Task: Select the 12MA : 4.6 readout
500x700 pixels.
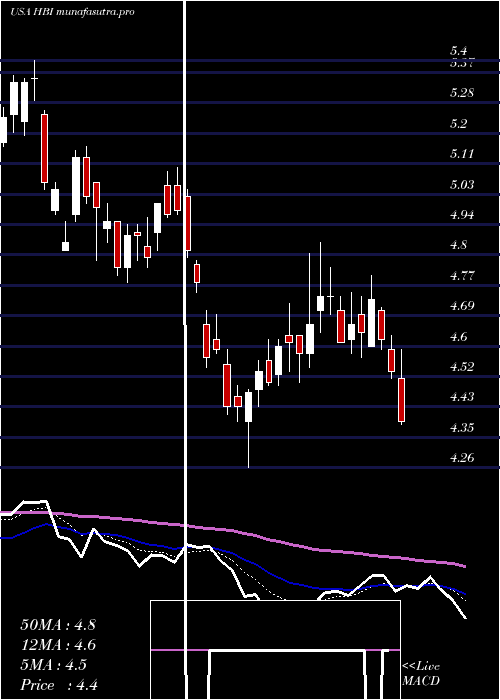Action: click(58, 645)
